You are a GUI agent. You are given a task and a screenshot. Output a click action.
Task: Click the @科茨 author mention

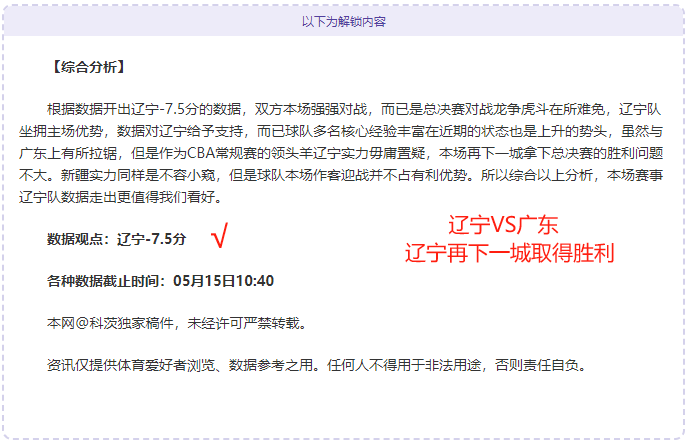(x=96, y=323)
